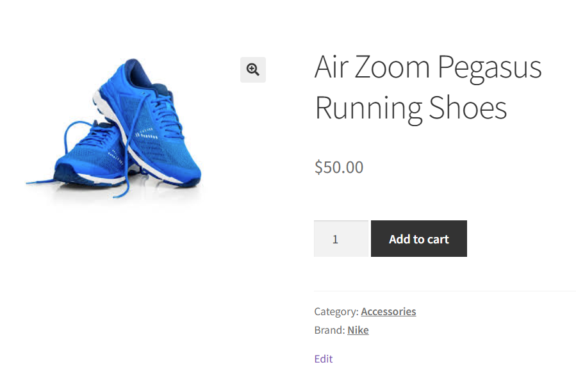Click the magnifier zoom icon over product image

tap(253, 70)
